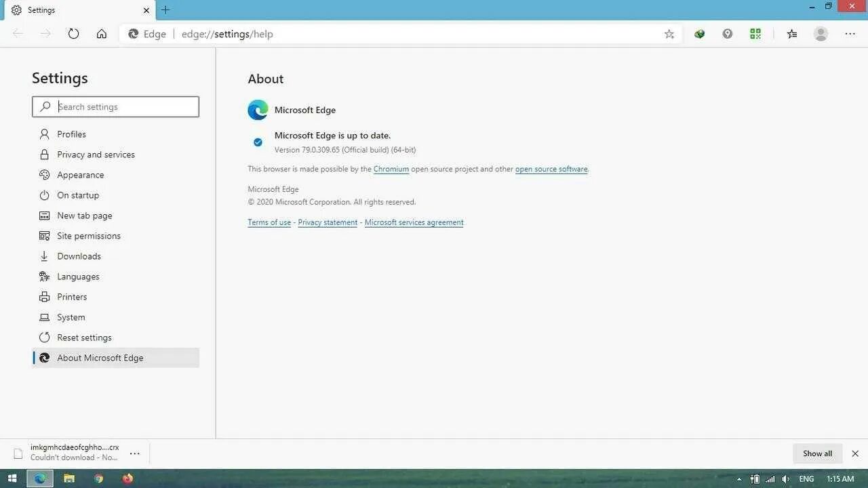Open the Windows Start menu

click(x=12, y=479)
